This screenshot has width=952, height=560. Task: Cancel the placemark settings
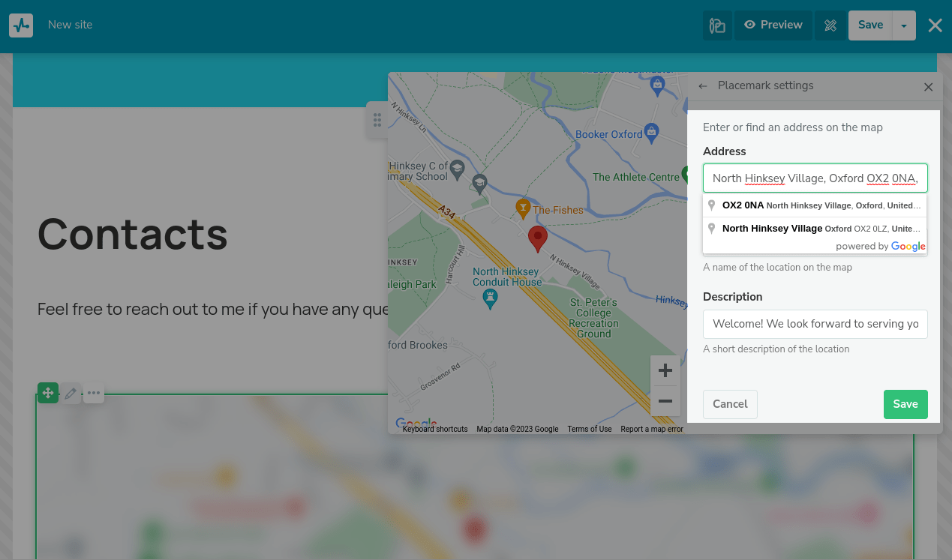(x=730, y=404)
